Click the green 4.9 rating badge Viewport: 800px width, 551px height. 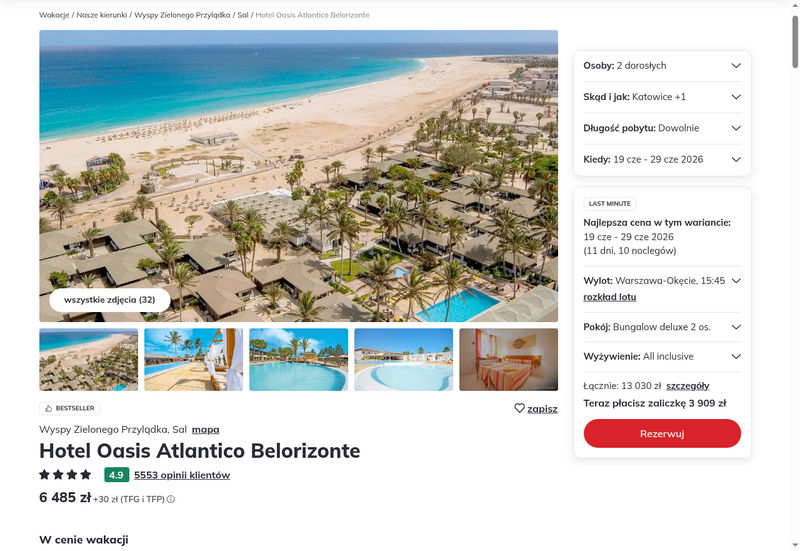click(116, 475)
